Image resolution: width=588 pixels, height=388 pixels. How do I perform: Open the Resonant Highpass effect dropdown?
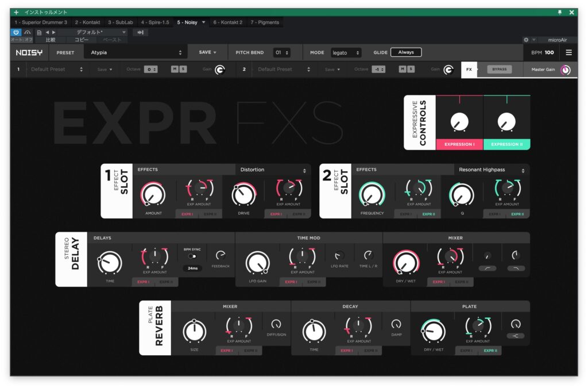pos(492,170)
